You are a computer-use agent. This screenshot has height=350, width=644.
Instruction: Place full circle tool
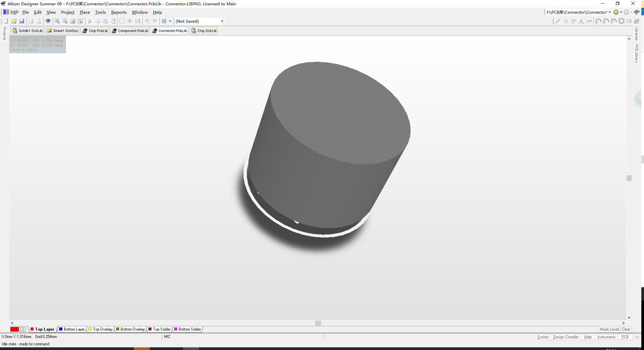coord(621,21)
